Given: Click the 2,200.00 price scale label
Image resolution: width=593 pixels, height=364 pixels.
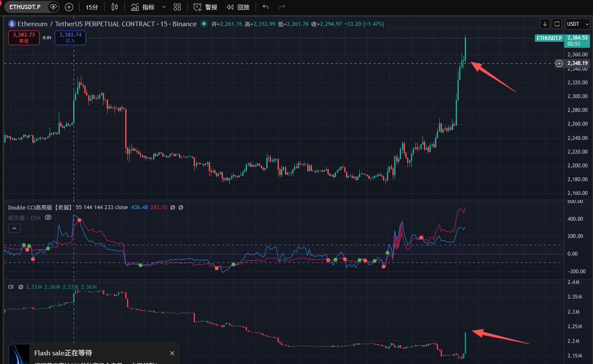Looking at the screenshot, I should [x=577, y=165].
